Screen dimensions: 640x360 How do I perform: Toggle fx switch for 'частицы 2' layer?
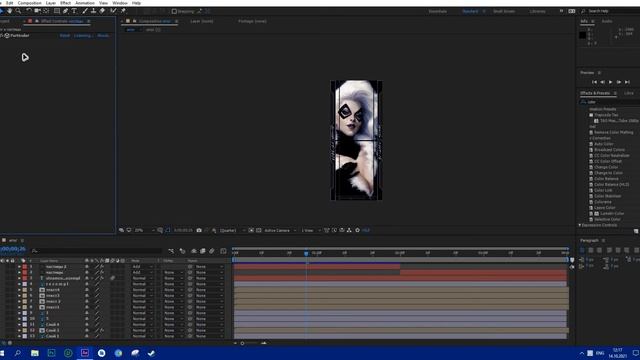point(102,267)
